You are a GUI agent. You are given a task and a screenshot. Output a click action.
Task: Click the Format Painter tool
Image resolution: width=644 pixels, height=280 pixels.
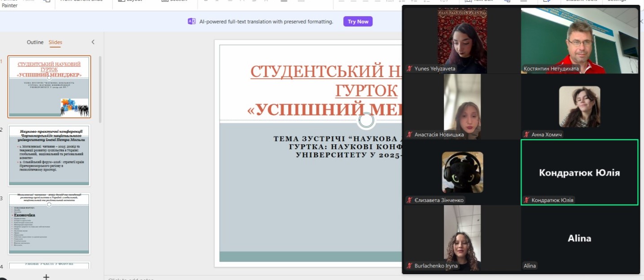click(9, 4)
